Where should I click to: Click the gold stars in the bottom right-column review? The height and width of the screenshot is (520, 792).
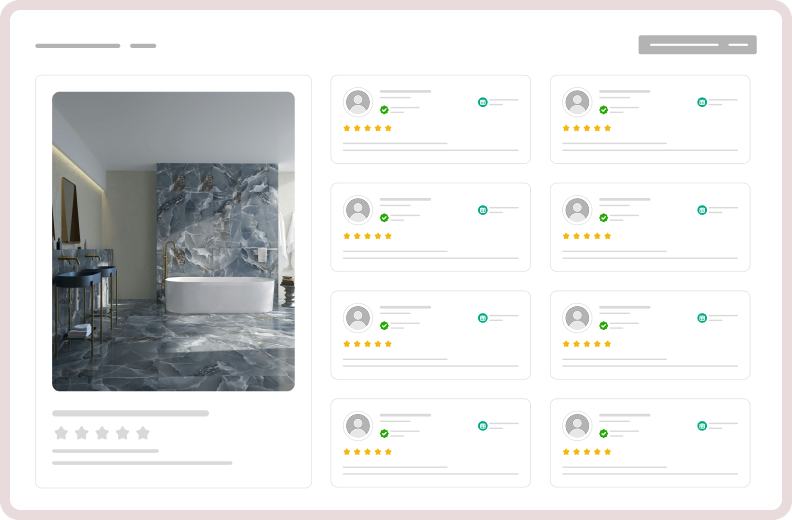pos(587,452)
